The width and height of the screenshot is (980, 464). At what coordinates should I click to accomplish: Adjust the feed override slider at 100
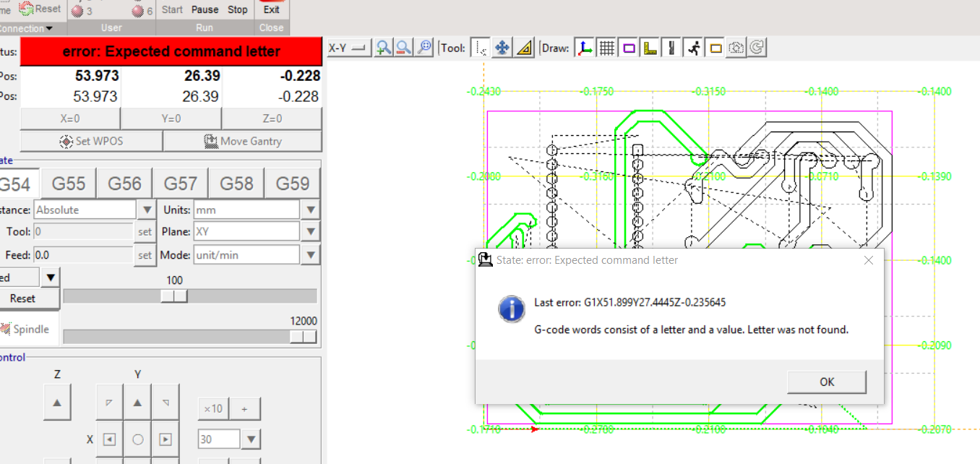(174, 296)
